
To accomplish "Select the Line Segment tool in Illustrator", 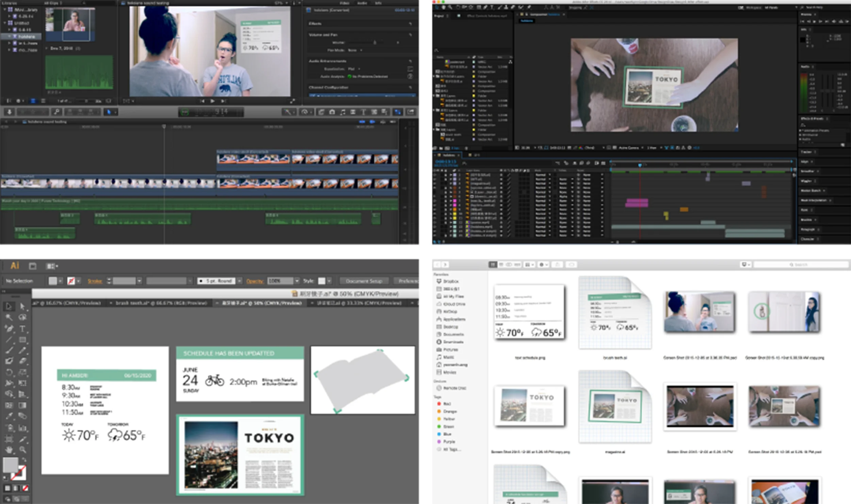I will [x=9, y=340].
